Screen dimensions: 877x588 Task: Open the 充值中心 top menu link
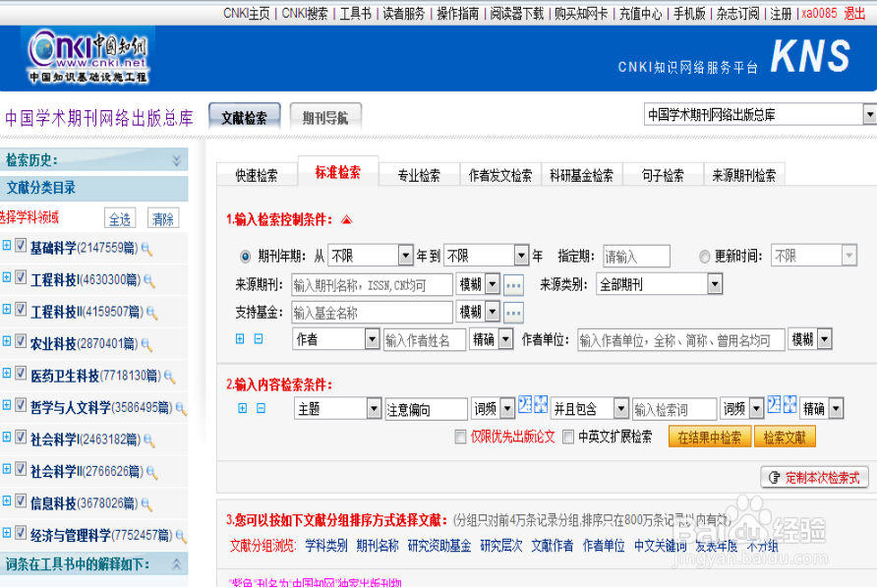[x=640, y=14]
